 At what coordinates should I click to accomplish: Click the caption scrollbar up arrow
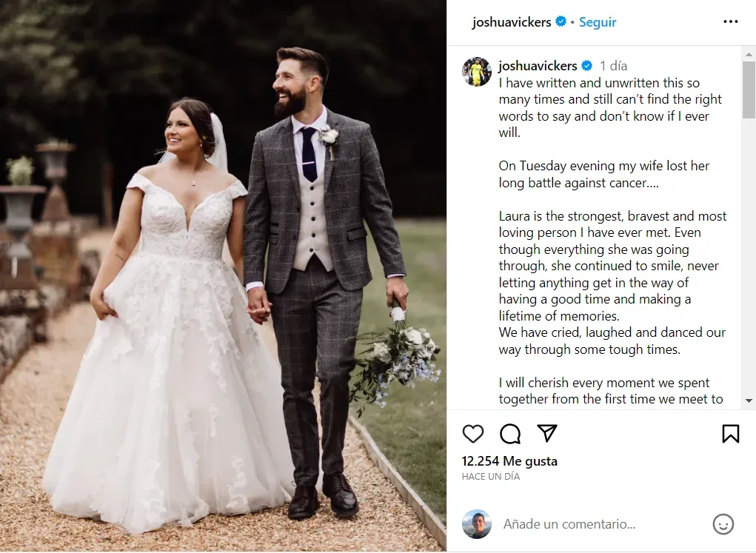coord(749,53)
